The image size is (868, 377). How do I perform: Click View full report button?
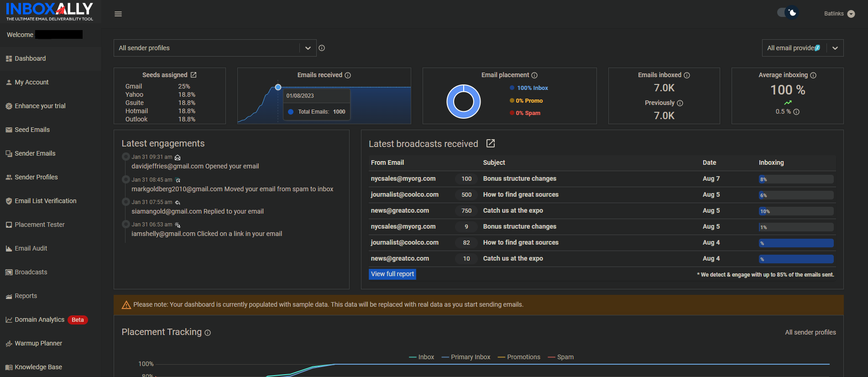pyautogui.click(x=392, y=274)
